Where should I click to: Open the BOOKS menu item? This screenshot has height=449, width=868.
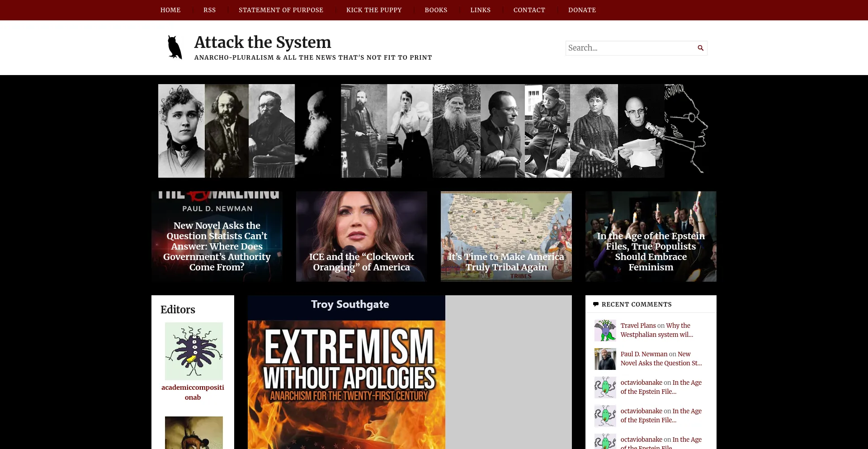click(x=435, y=10)
